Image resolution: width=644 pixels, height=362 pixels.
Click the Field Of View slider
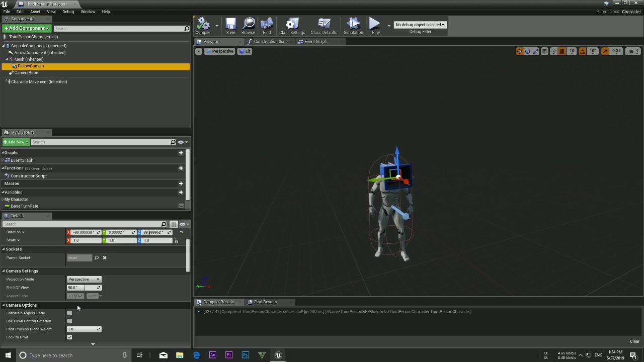pos(84,288)
